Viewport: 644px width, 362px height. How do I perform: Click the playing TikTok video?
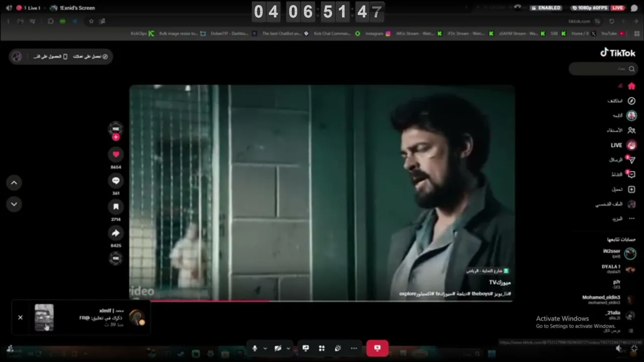click(x=321, y=193)
